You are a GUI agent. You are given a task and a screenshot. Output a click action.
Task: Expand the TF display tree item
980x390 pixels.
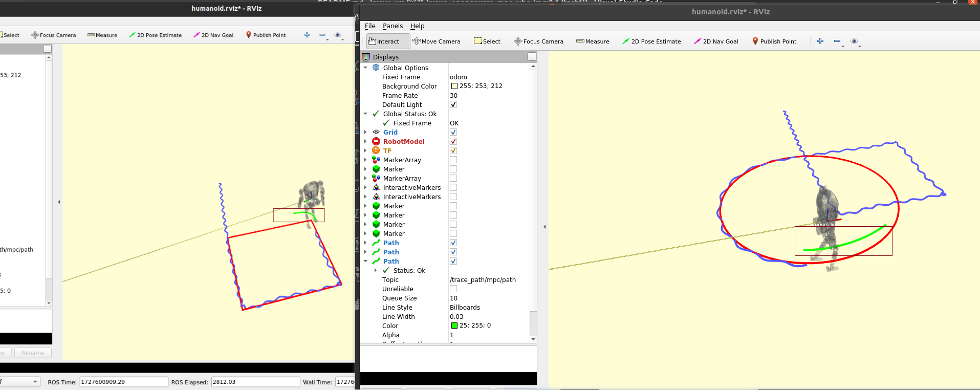[365, 150]
